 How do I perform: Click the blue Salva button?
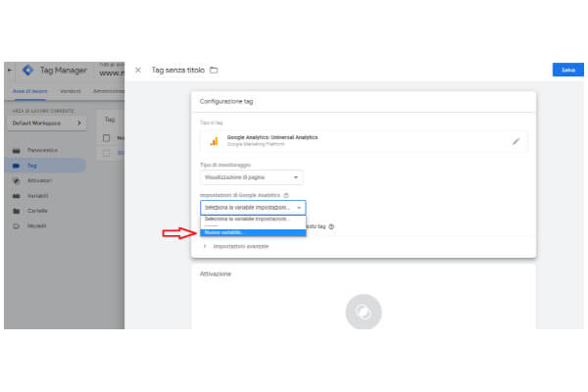pos(567,70)
